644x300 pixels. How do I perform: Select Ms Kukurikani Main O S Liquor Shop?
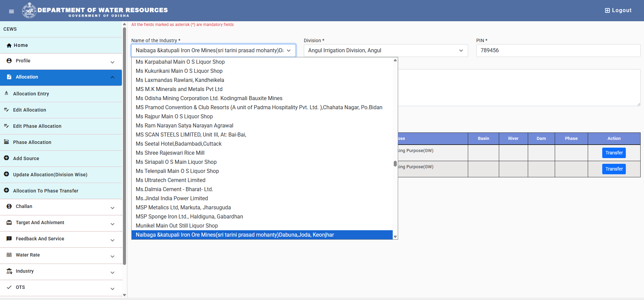point(262,71)
